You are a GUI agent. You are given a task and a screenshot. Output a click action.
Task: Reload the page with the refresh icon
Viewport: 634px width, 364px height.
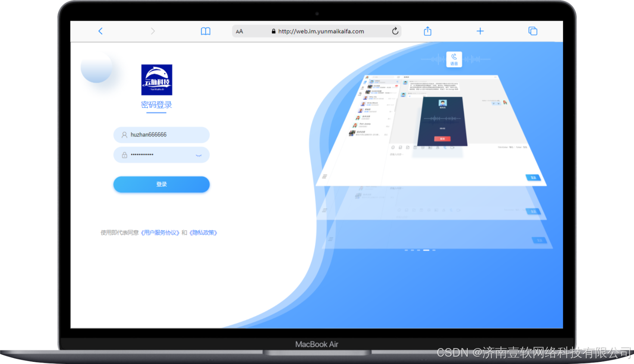pyautogui.click(x=395, y=31)
